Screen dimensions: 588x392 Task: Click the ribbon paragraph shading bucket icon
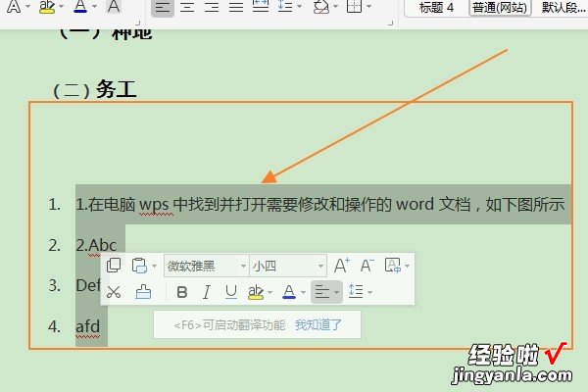(321, 7)
